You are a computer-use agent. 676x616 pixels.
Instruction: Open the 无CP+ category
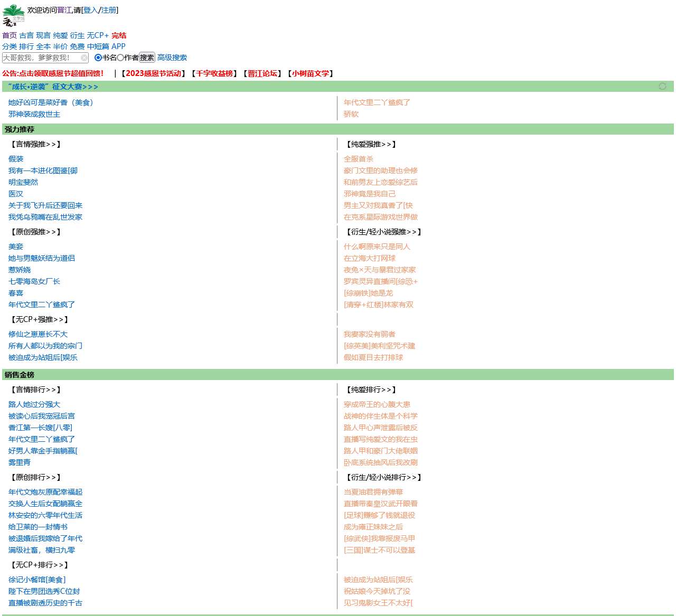click(98, 35)
